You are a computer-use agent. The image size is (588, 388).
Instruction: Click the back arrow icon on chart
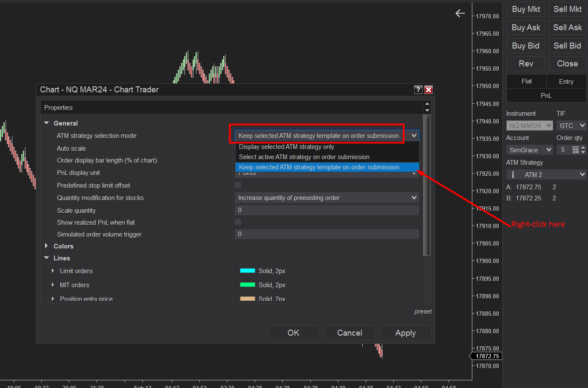click(460, 14)
